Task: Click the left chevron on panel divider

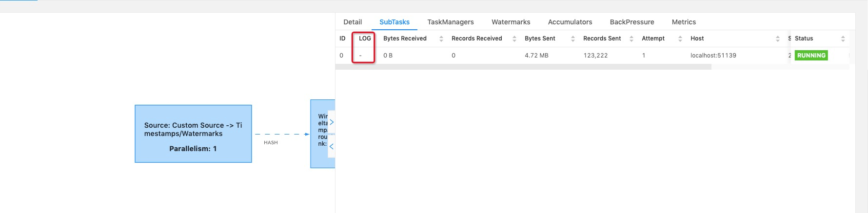Action: (332, 146)
